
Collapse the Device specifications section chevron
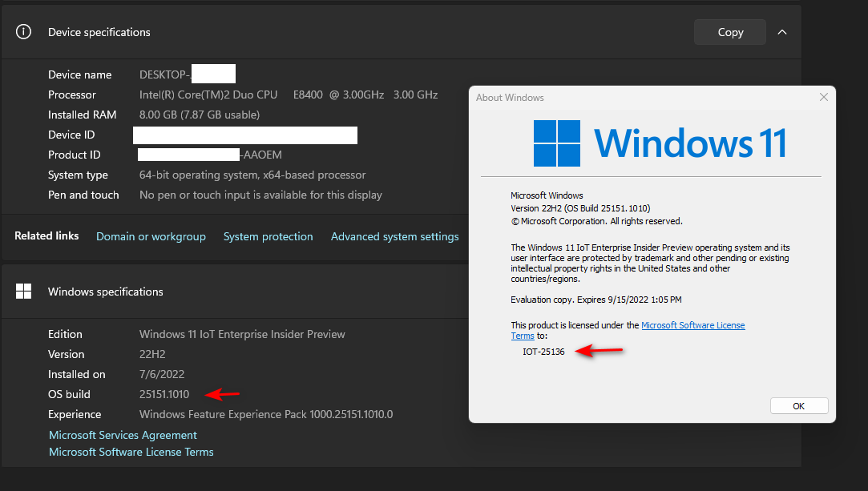tap(782, 32)
